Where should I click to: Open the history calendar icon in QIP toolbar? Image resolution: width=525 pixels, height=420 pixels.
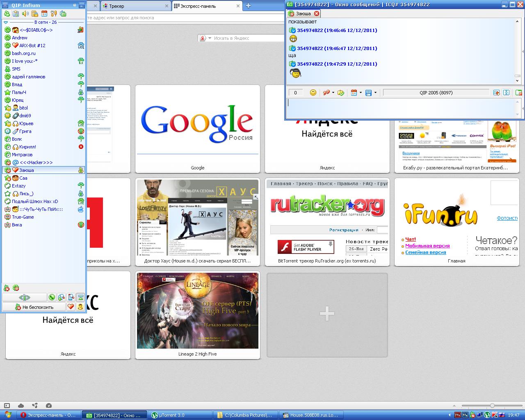pos(44,14)
